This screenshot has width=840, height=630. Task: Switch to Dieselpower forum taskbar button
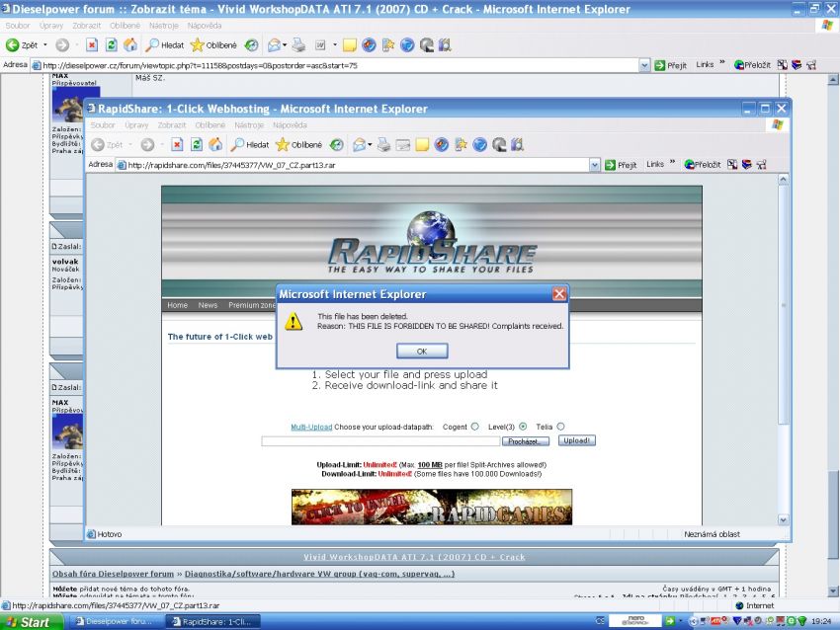coord(116,622)
